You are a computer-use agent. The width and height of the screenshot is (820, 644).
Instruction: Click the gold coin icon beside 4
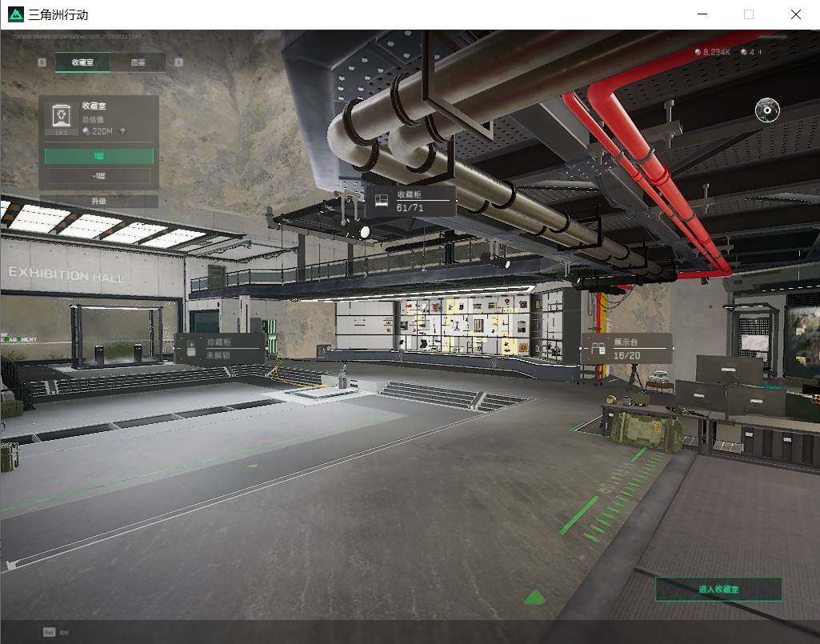[x=744, y=52]
